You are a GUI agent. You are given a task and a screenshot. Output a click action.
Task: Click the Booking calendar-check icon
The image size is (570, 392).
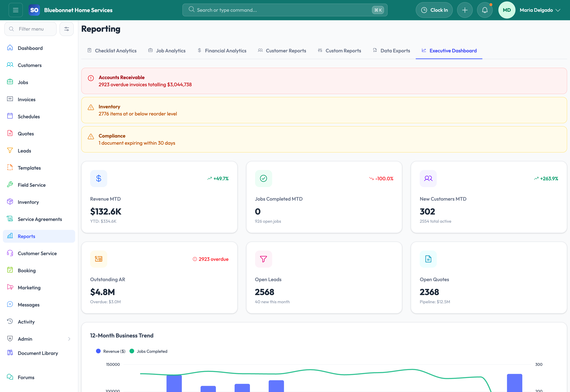click(x=10, y=270)
